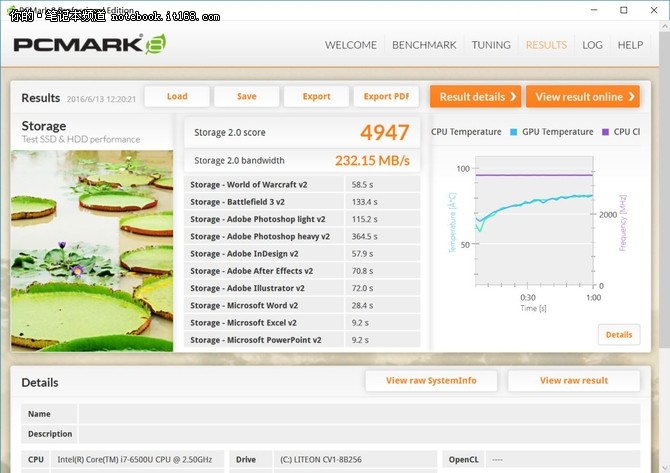This screenshot has height=473, width=670.
Task: Click the 133.4 s result value
Action: pos(364,202)
